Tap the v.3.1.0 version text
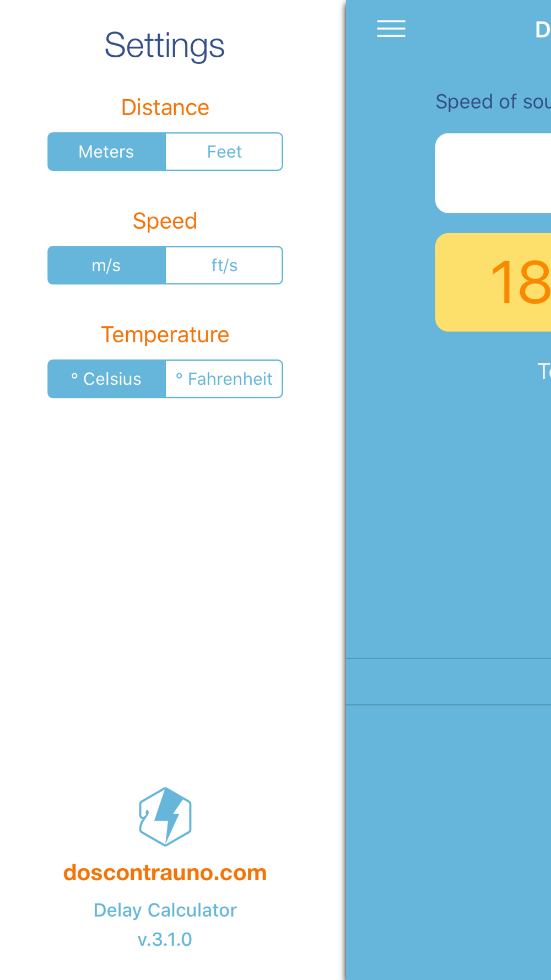 165,939
